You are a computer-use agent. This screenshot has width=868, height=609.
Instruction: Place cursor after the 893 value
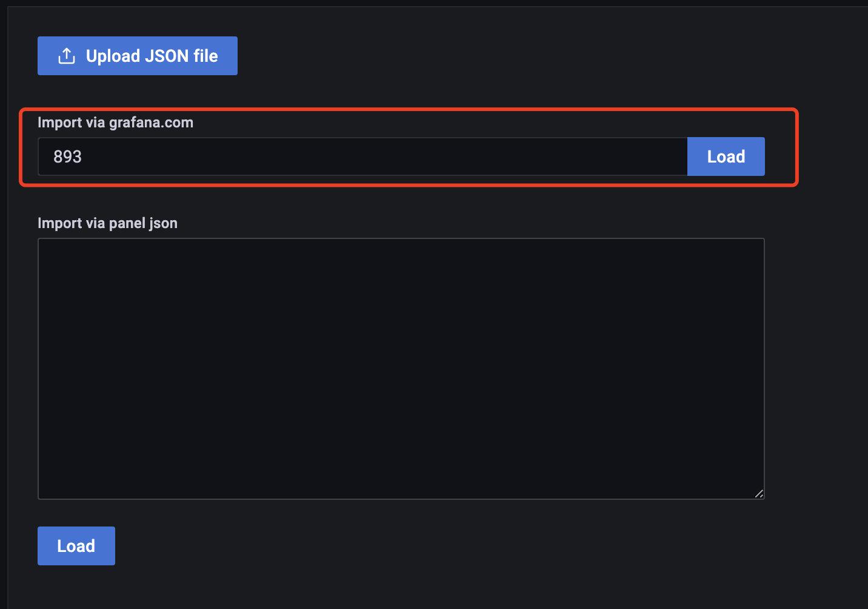[x=82, y=156]
